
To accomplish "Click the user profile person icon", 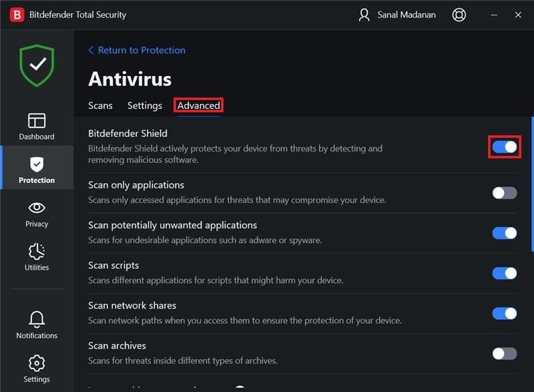I will (x=362, y=14).
